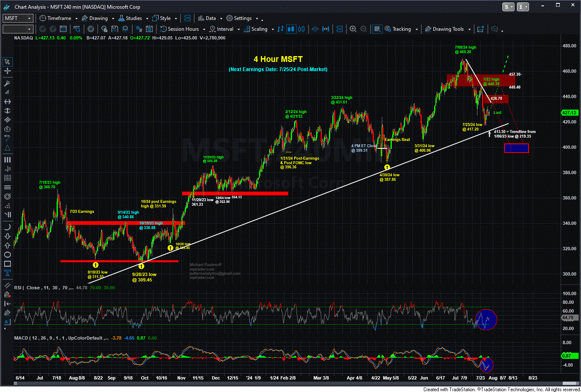Click the Tracking button

point(398,29)
